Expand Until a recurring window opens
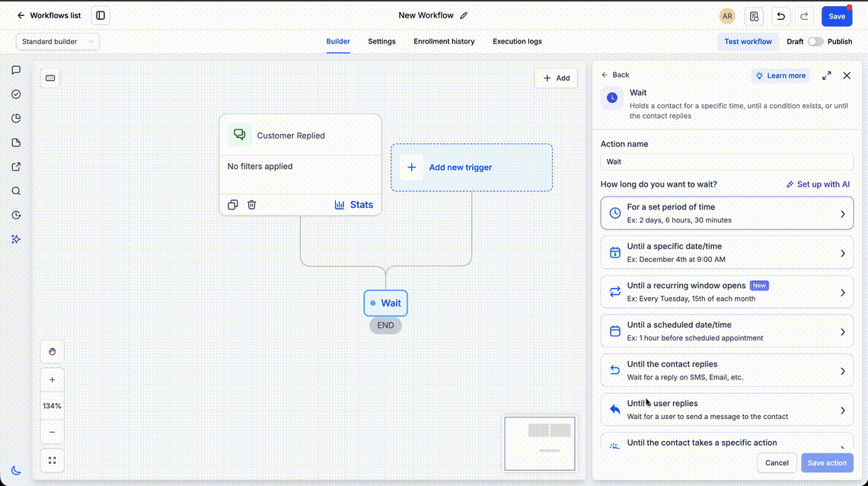Screen dimensions: 868x486 [x=727, y=292]
